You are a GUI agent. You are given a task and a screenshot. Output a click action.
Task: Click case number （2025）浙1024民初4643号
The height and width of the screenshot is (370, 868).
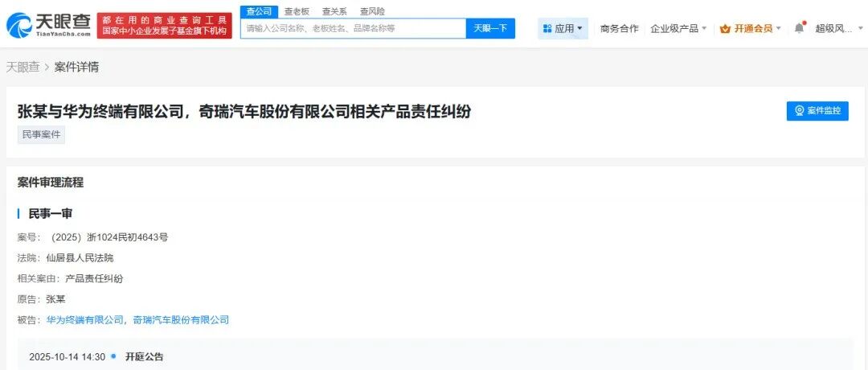tap(108, 237)
